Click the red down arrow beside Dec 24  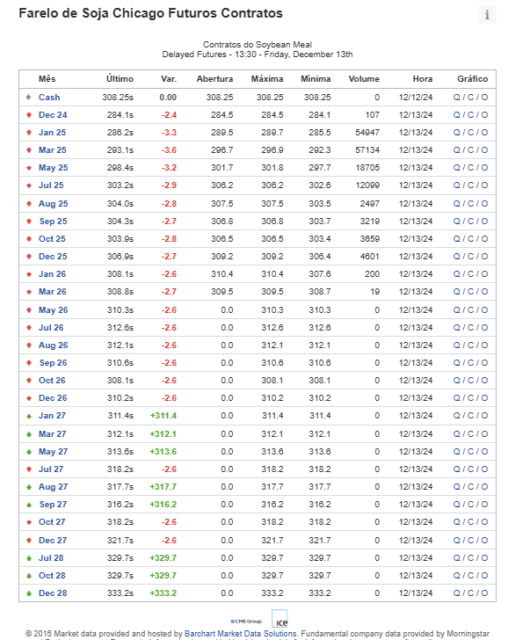29,115
